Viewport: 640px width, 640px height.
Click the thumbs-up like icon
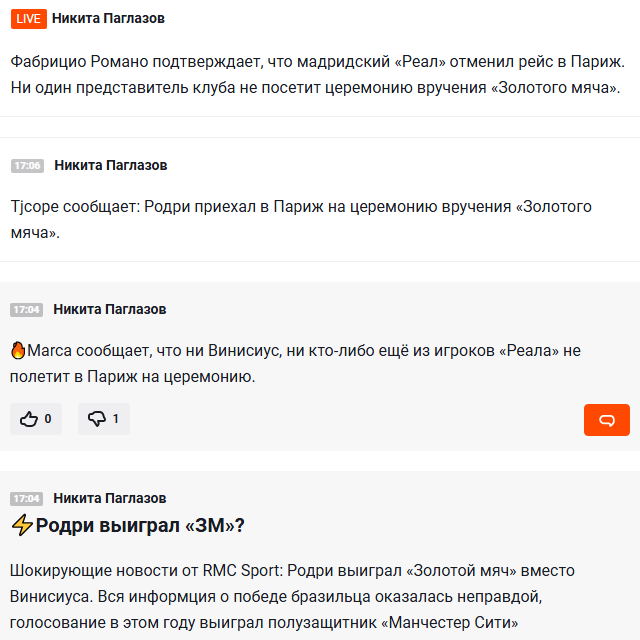[x=29, y=419]
